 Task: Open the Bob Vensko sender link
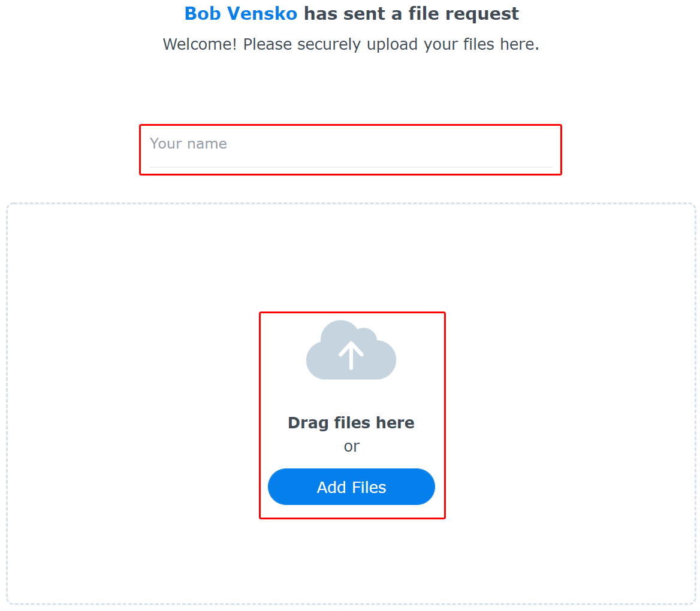click(241, 13)
